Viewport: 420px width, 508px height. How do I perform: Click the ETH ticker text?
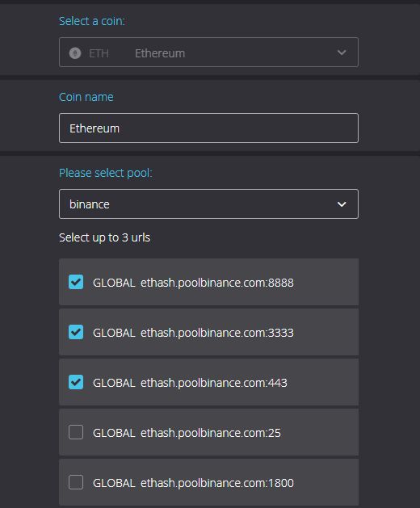99,53
